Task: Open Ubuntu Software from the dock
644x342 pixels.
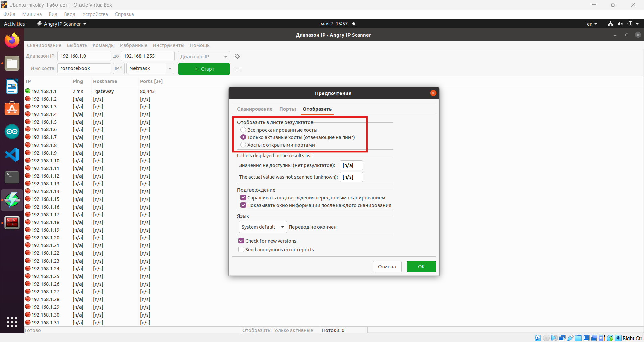Action: tap(12, 109)
